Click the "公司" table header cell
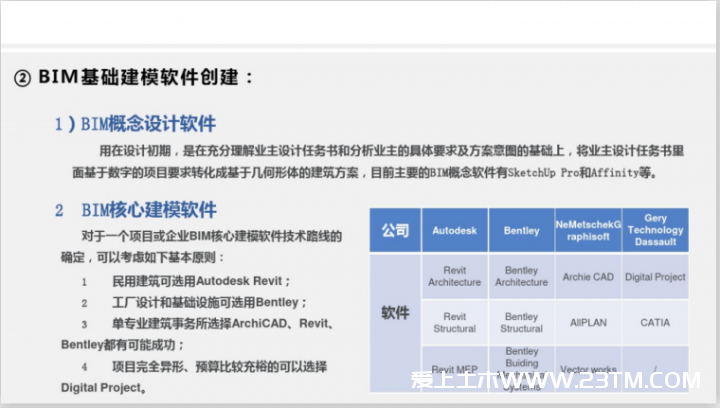The width and height of the screenshot is (720, 408). pyautogui.click(x=395, y=230)
